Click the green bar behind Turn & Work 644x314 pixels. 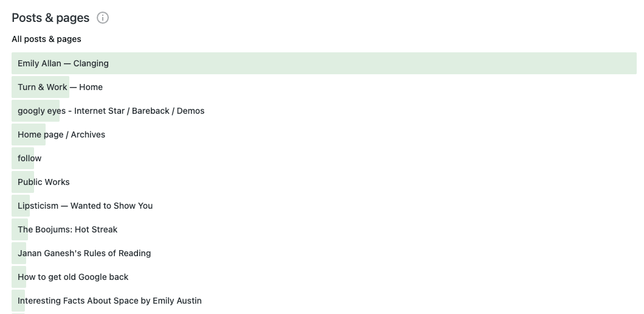[x=40, y=87]
